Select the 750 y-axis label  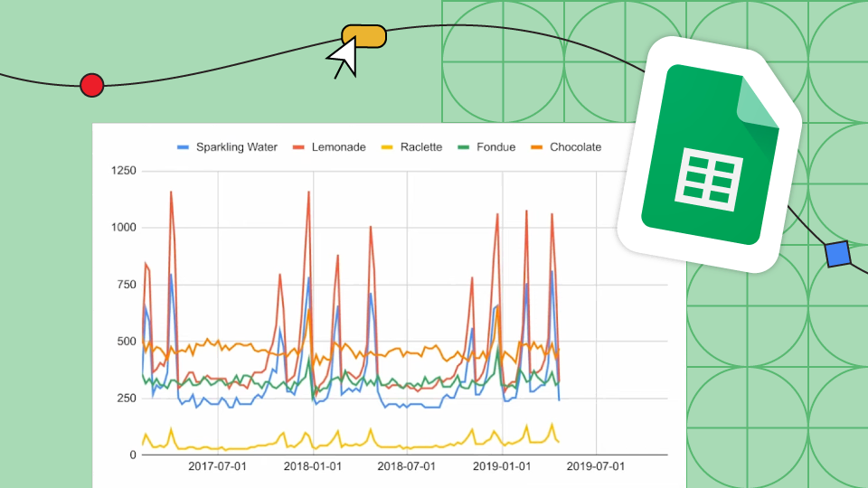click(x=127, y=285)
